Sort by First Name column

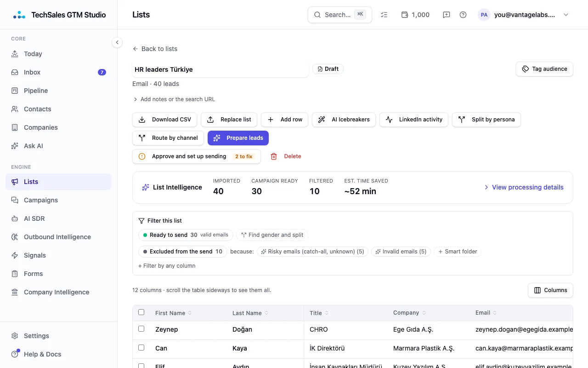174,313
